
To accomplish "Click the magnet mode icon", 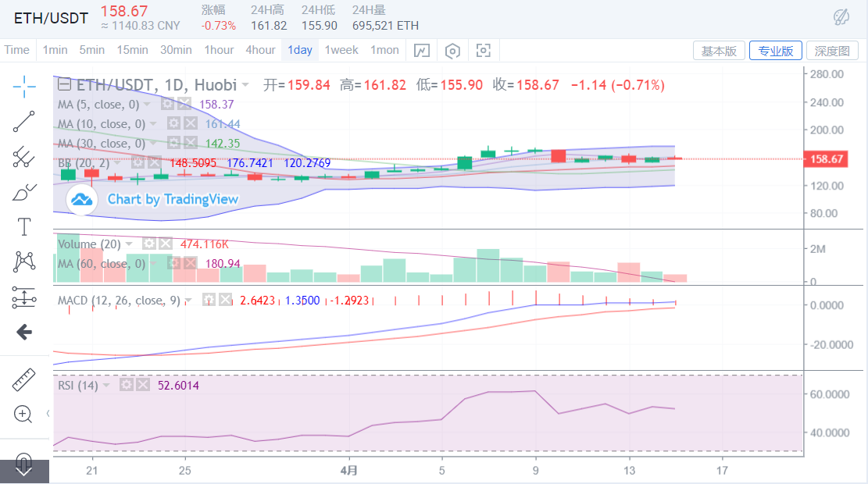I will click(x=23, y=464).
